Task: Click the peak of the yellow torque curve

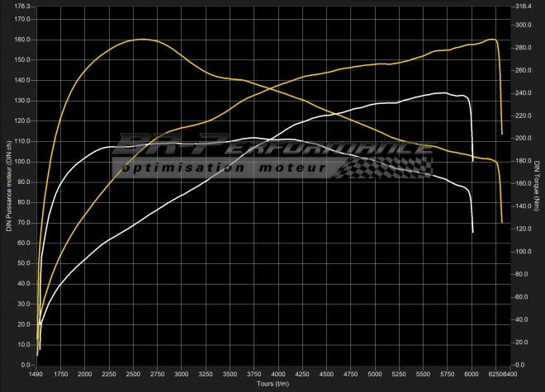Action: click(x=142, y=39)
